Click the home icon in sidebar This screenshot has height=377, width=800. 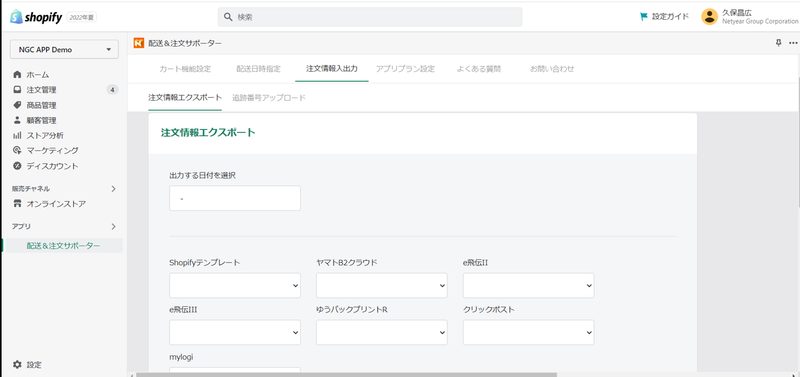point(17,74)
